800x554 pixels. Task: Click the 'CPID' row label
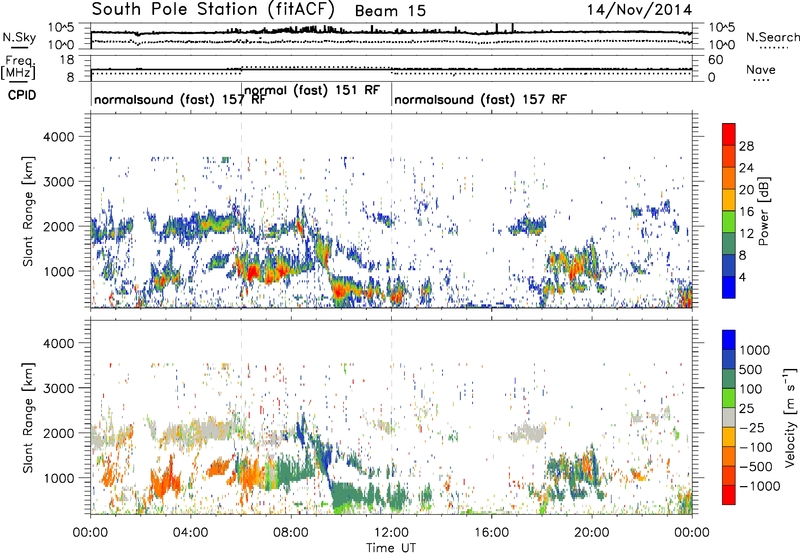22,95
